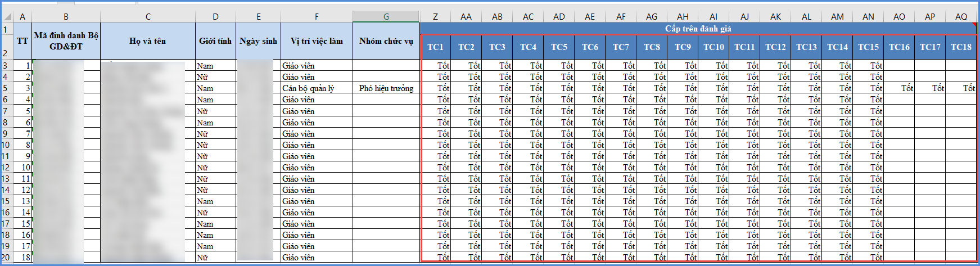
Task: Select 'Giáo viên' cell in row 20
Action: click(x=317, y=257)
